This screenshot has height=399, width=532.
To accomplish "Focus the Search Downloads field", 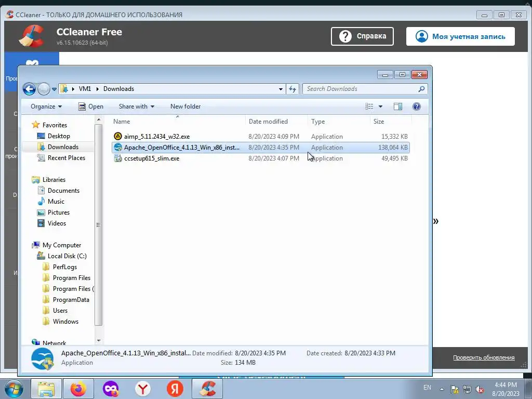I will click(x=362, y=89).
